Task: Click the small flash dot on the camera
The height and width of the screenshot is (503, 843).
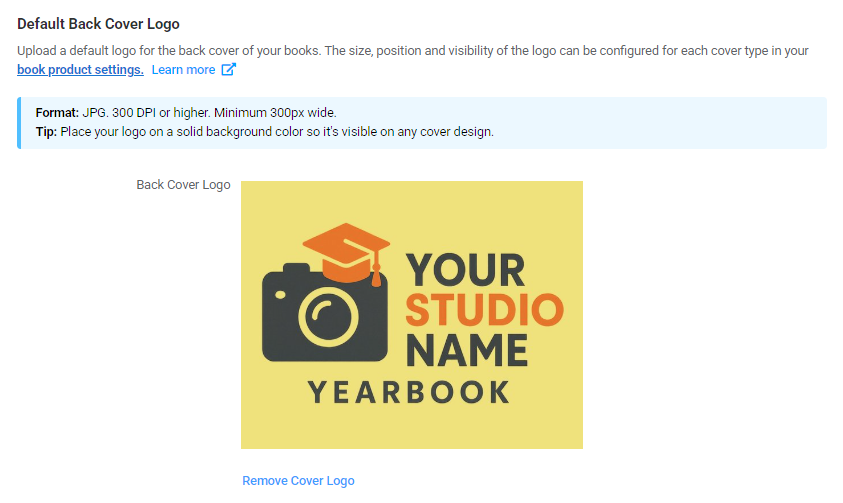Action: tap(280, 294)
